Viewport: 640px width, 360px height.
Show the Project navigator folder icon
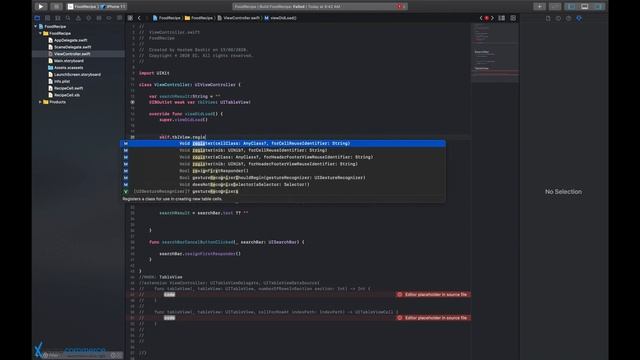click(x=37, y=18)
